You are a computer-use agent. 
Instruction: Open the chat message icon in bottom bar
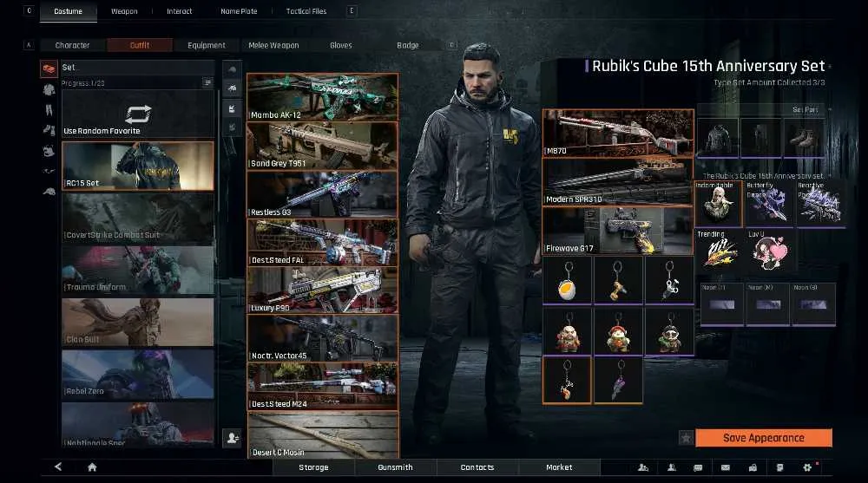coord(698,467)
